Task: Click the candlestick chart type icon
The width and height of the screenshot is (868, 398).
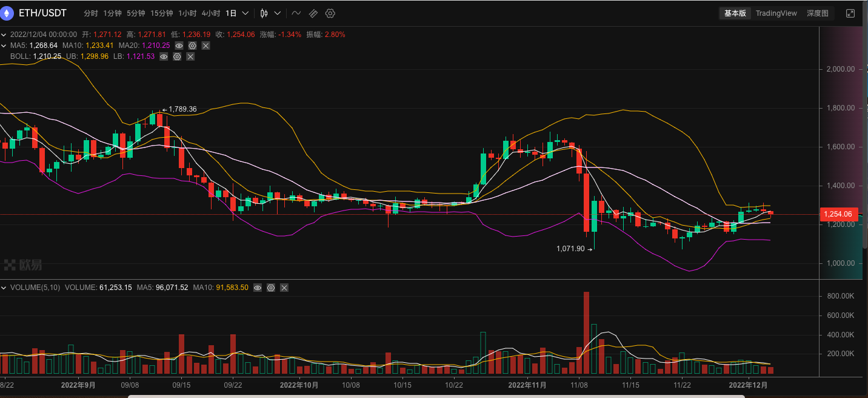Action: click(x=264, y=13)
